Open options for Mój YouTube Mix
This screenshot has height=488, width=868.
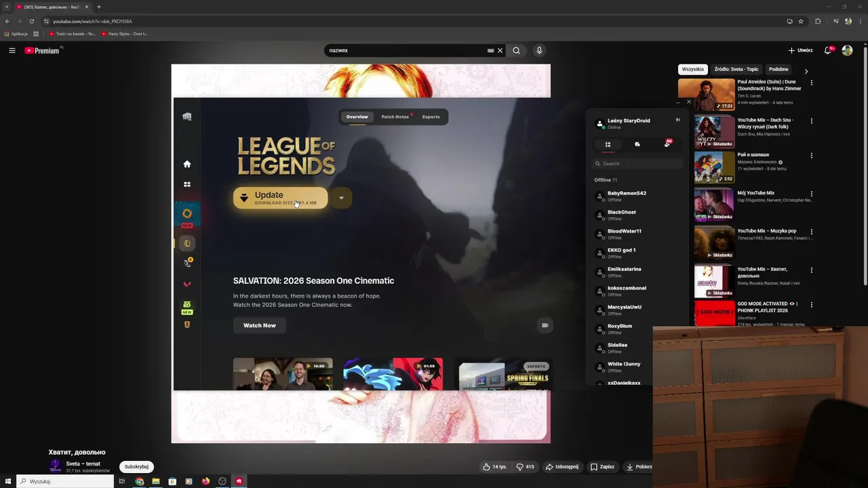click(812, 194)
